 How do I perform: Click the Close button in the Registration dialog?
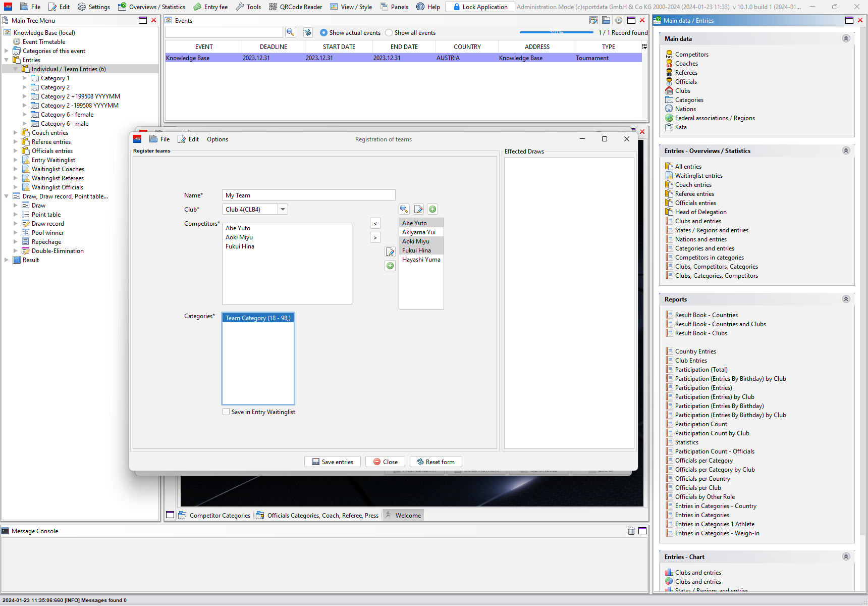click(386, 462)
